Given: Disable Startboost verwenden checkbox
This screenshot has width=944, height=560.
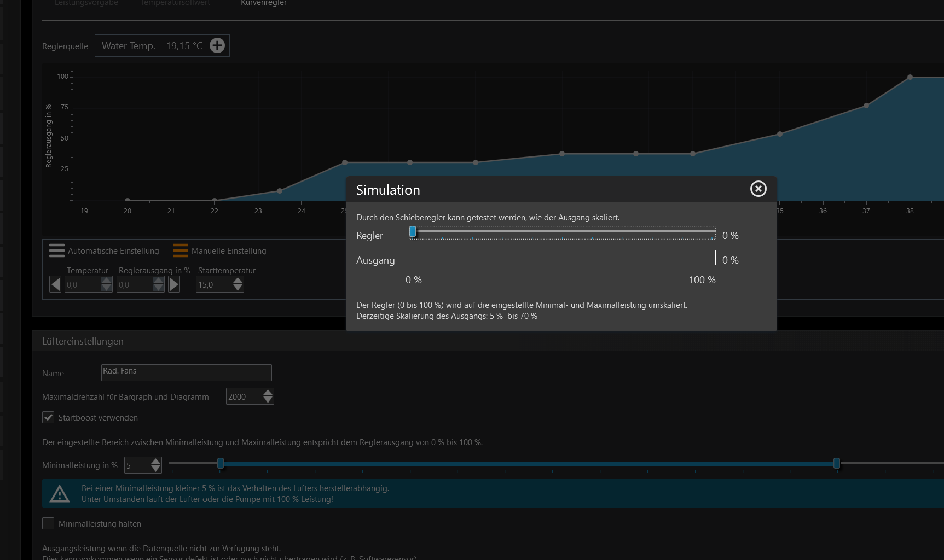Looking at the screenshot, I should click(x=48, y=417).
